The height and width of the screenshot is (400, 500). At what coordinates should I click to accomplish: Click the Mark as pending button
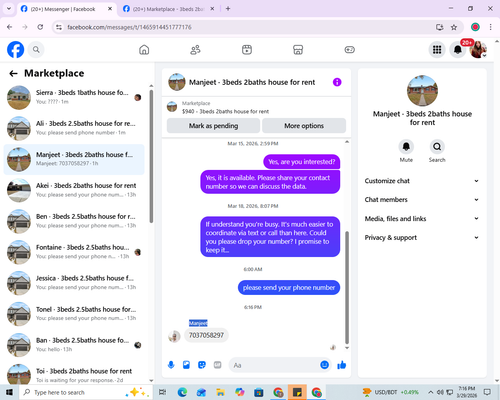213,126
